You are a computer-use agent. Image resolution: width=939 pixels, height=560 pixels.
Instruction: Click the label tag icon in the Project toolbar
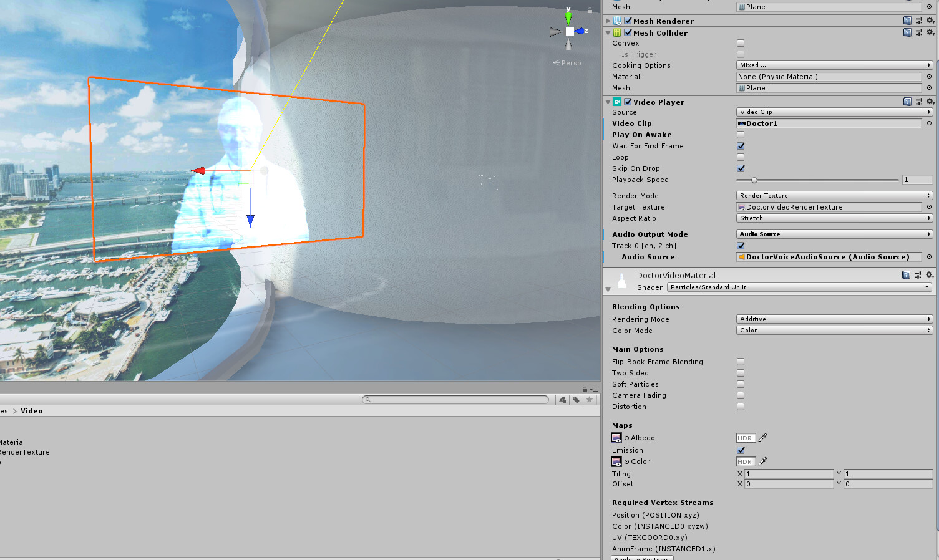coord(575,399)
